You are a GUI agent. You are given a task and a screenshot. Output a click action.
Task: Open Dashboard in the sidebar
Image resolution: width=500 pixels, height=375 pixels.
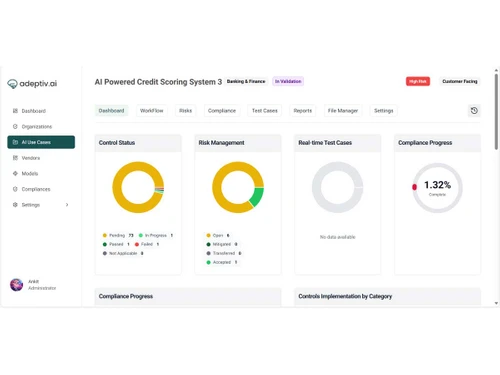(x=41, y=111)
